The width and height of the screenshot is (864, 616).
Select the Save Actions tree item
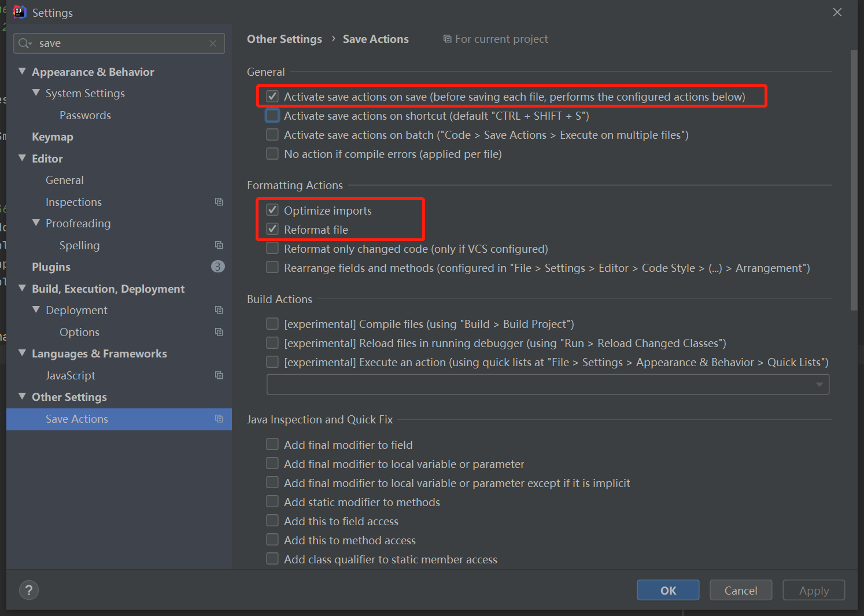point(119,419)
